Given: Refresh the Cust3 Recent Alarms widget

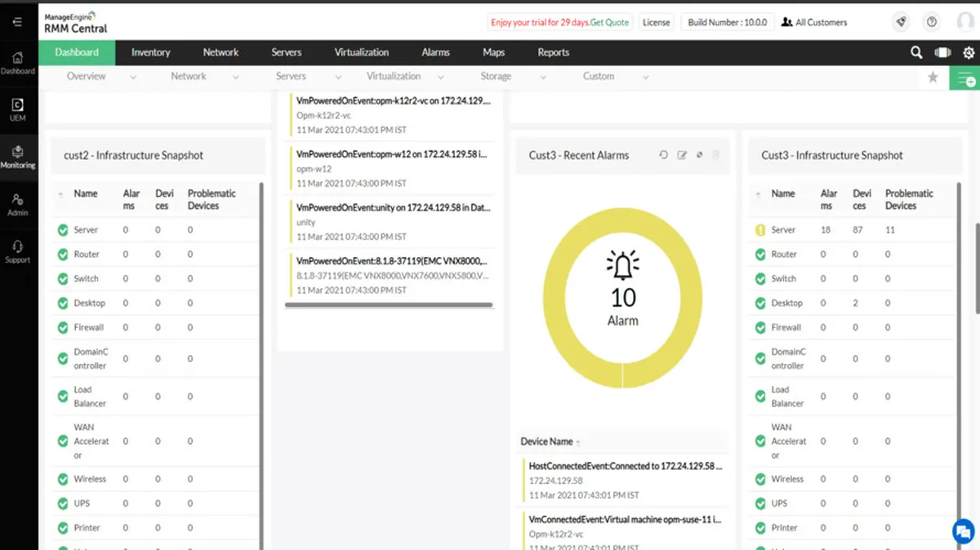Looking at the screenshot, I should 664,155.
